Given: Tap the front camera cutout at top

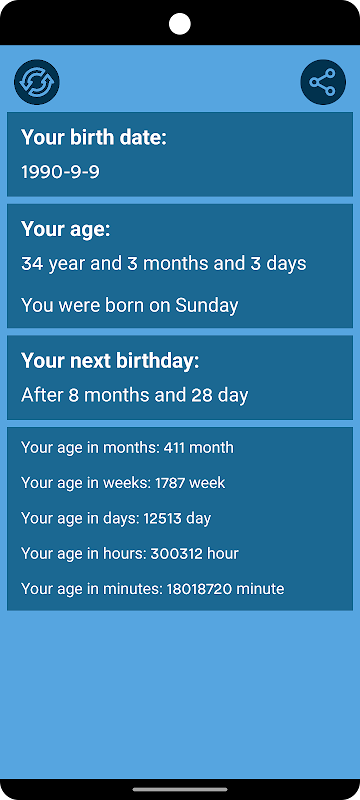Looking at the screenshot, I should pos(179,24).
